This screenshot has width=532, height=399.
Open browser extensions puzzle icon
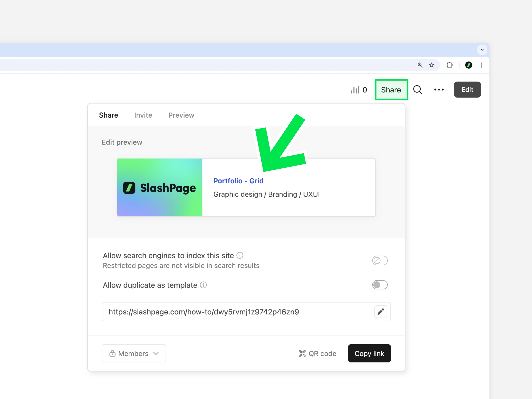pos(450,65)
